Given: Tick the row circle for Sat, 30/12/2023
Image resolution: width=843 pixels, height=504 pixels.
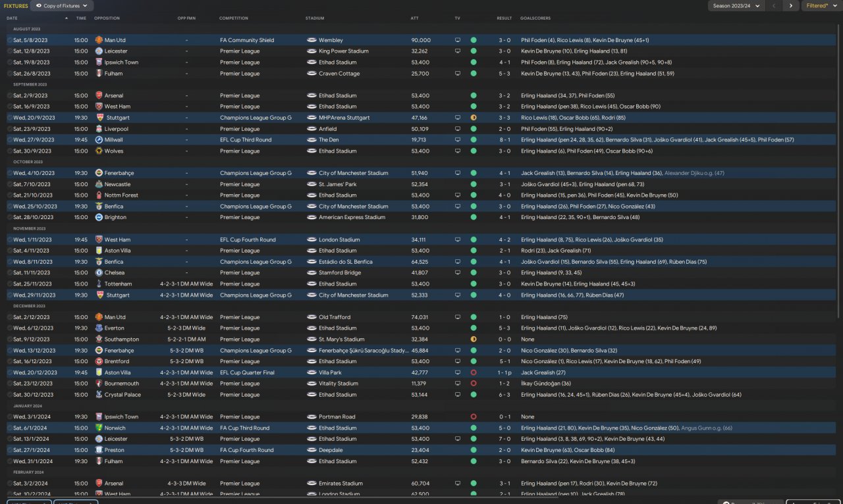Looking at the screenshot, I should tap(9, 395).
